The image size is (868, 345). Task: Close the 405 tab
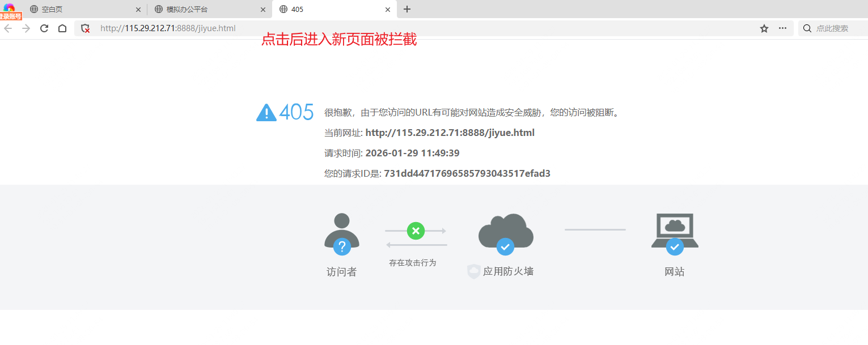(x=388, y=10)
